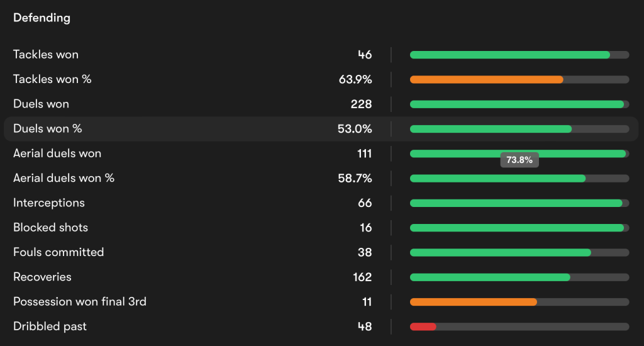This screenshot has height=346, width=644.
Task: Click the red Dribbled past bar
Action: 423,326
